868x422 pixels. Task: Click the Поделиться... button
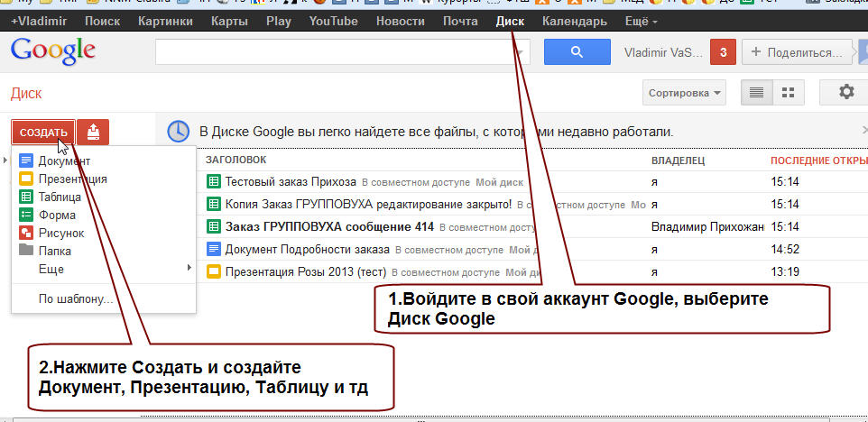click(x=797, y=52)
